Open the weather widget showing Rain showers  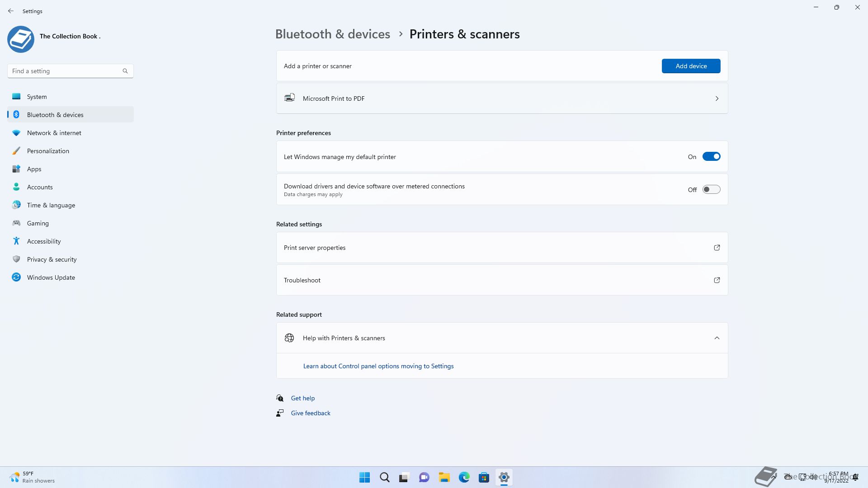[32, 477]
